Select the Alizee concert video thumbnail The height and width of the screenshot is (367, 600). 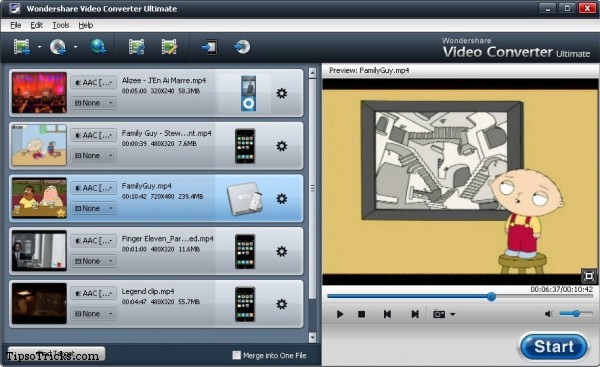(x=39, y=93)
